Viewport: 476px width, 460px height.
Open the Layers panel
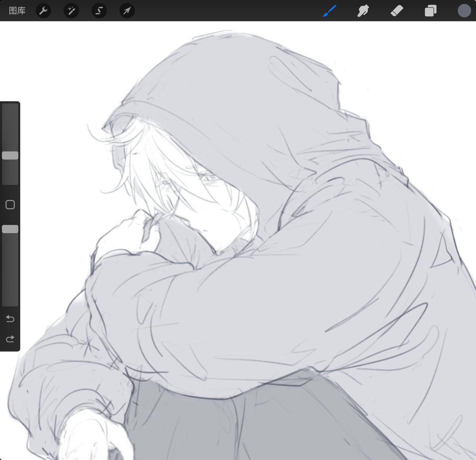pos(430,11)
